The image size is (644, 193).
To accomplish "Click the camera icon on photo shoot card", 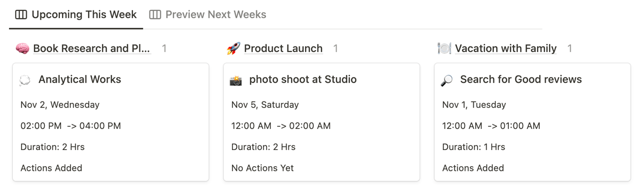I will 236,80.
